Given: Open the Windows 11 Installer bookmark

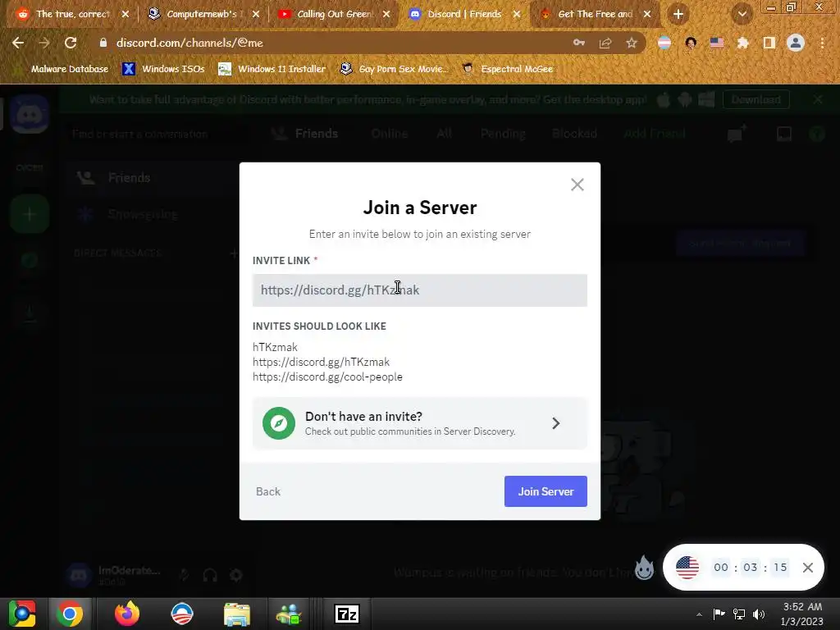Looking at the screenshot, I should 272,69.
